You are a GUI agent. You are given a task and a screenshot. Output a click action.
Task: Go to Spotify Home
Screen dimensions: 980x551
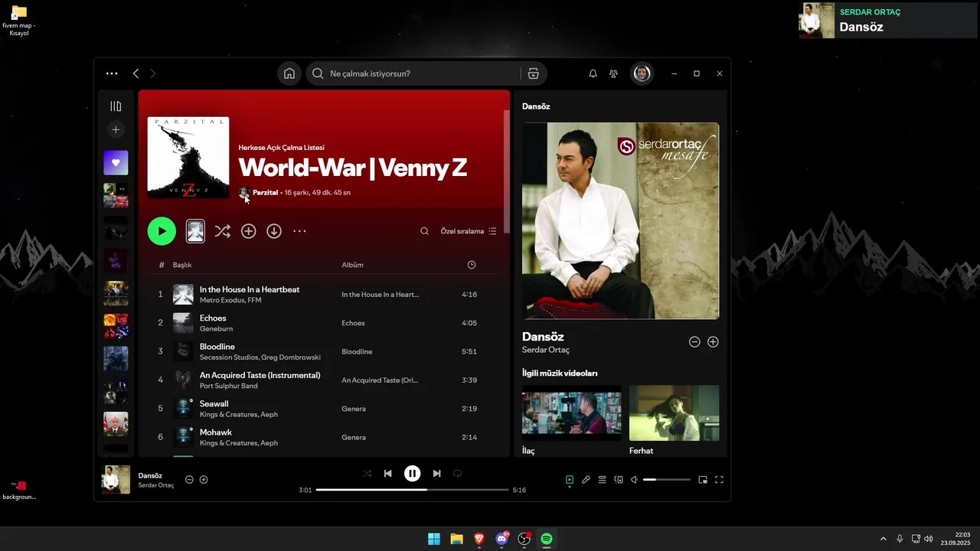[x=289, y=73]
